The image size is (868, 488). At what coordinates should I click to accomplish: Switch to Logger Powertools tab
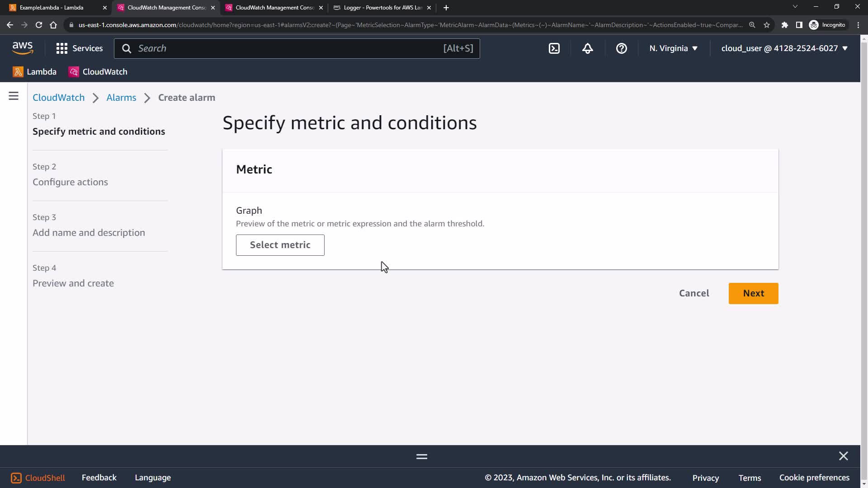point(382,8)
